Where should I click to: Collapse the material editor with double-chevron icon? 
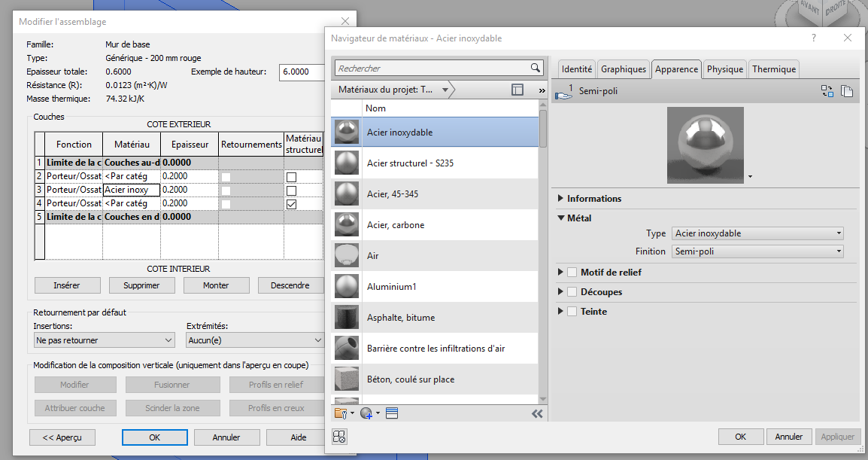coord(537,413)
